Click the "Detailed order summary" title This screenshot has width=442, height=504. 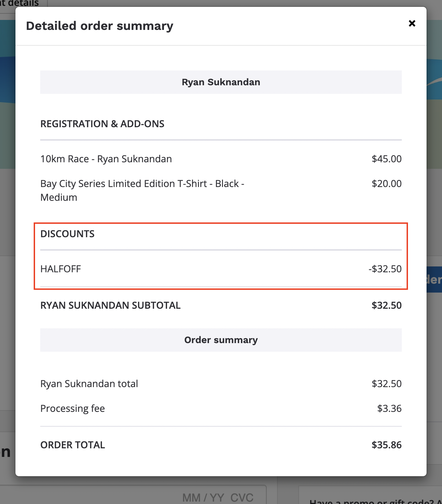[x=100, y=26]
